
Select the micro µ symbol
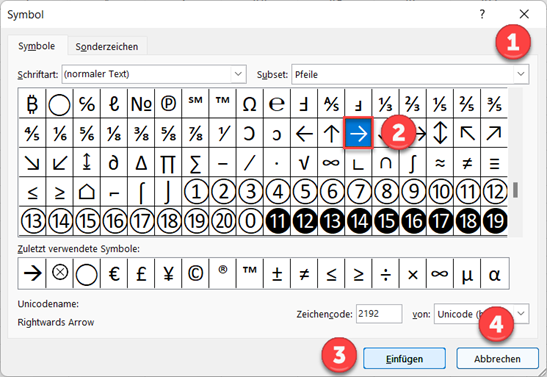(x=467, y=274)
